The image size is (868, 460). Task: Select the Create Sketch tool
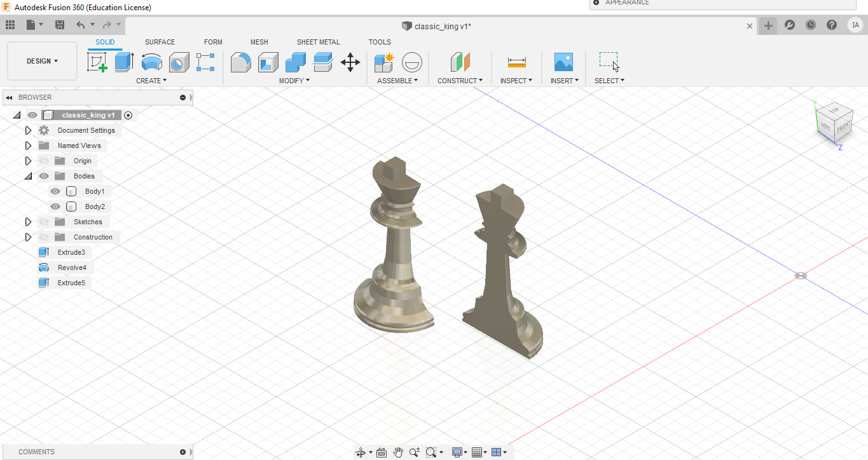click(x=97, y=62)
